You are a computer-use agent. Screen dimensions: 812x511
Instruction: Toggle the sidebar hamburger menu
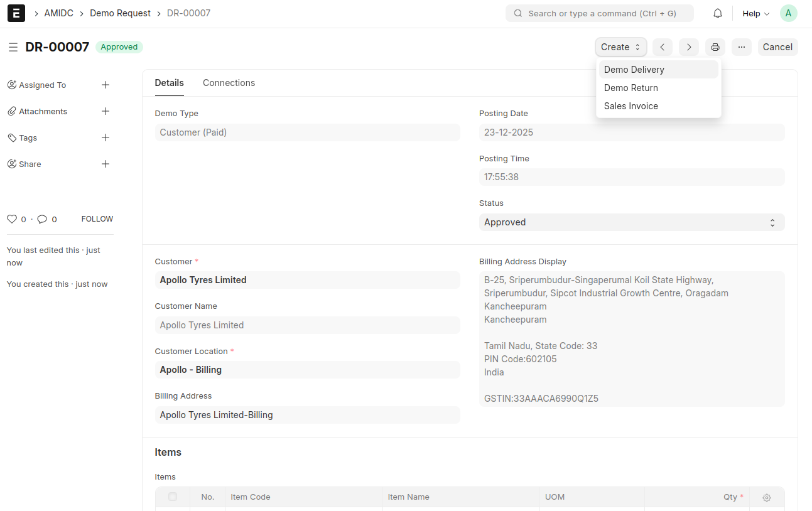tap(13, 47)
